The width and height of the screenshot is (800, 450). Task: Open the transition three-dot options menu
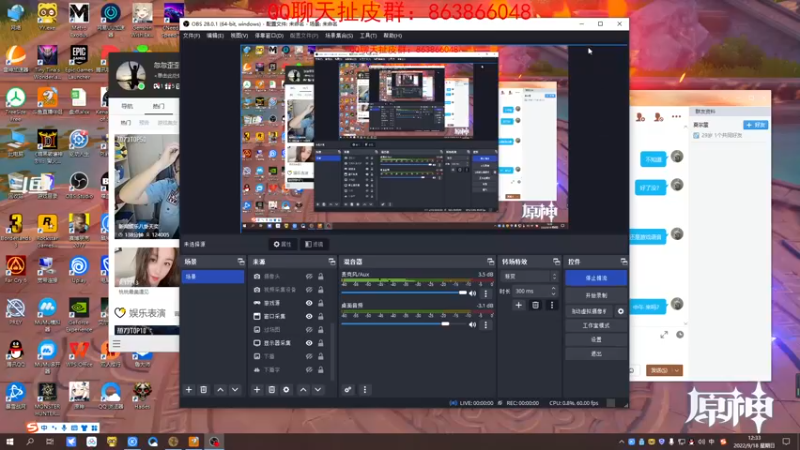point(552,305)
